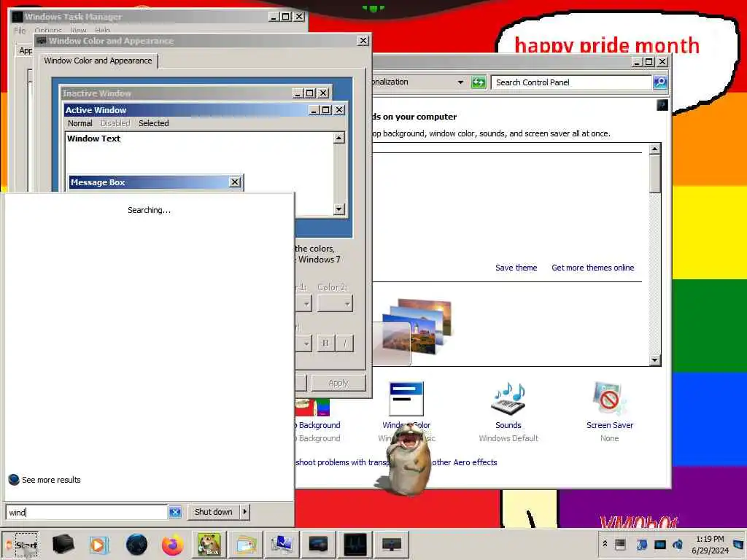Screen dimensions: 747x560
Task: Open the volume speaker tray icon
Action: coord(678,544)
